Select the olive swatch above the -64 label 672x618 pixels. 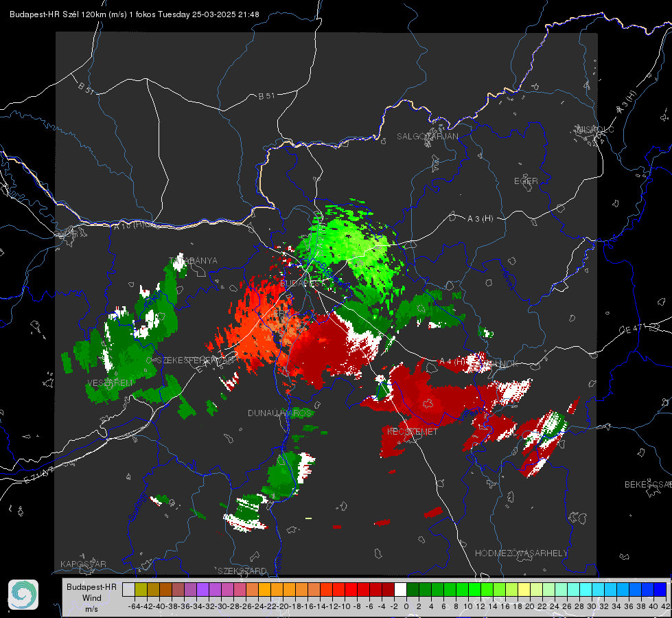tap(141, 590)
